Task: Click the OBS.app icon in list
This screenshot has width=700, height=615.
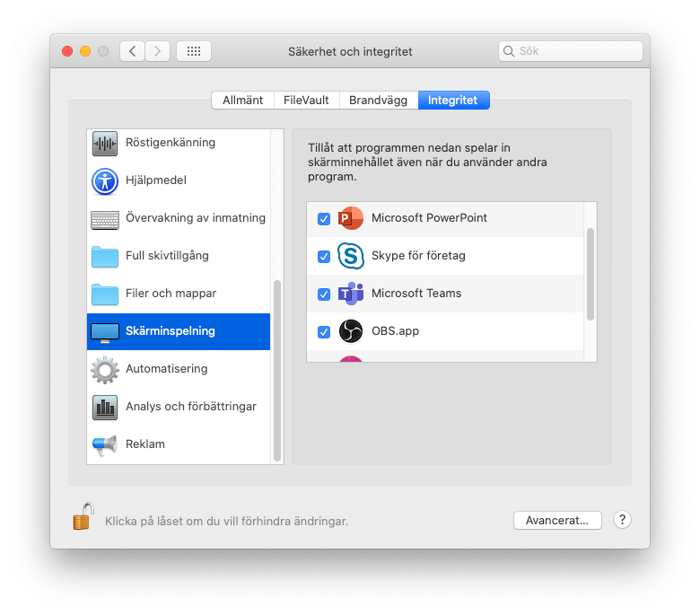Action: point(350,331)
